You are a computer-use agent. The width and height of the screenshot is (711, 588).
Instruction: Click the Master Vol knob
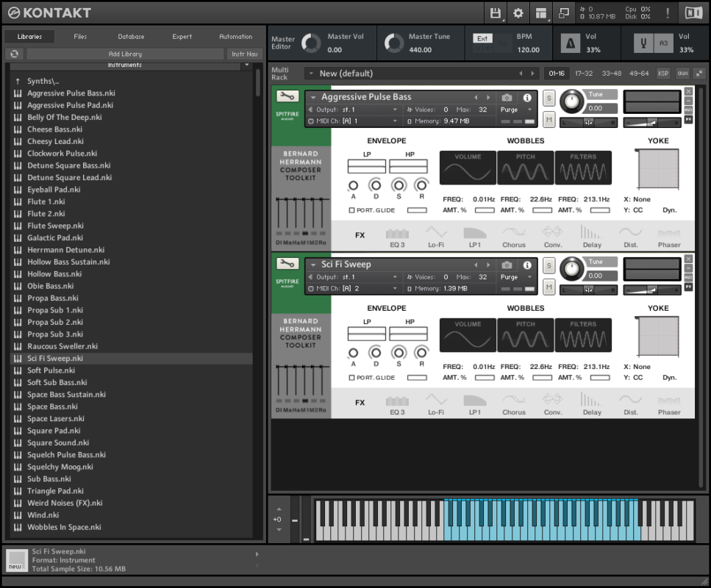coord(311,43)
